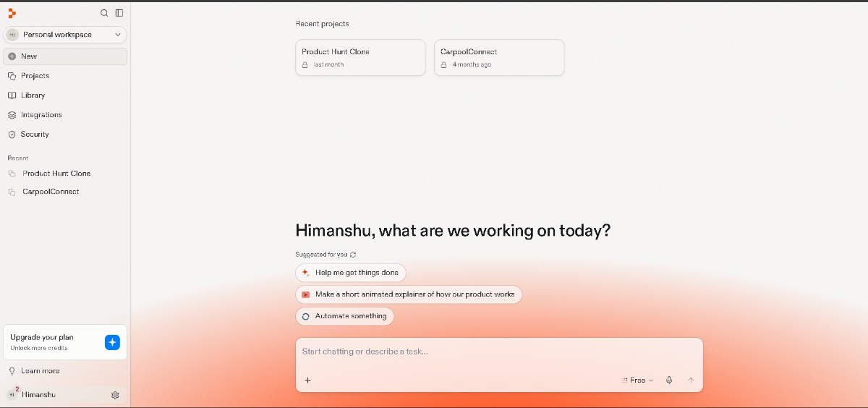The image size is (868, 408).
Task: Open Security in the sidebar
Action: [x=65, y=135]
